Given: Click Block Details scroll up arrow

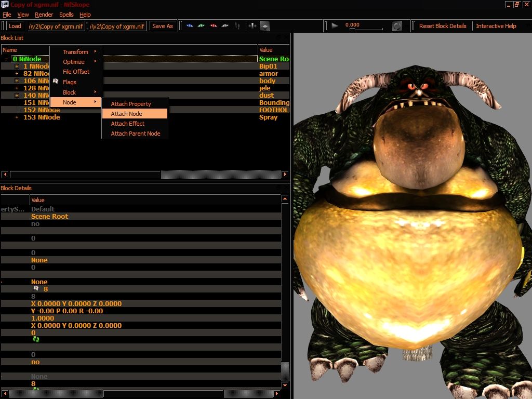Looking at the screenshot, I should (x=285, y=198).
